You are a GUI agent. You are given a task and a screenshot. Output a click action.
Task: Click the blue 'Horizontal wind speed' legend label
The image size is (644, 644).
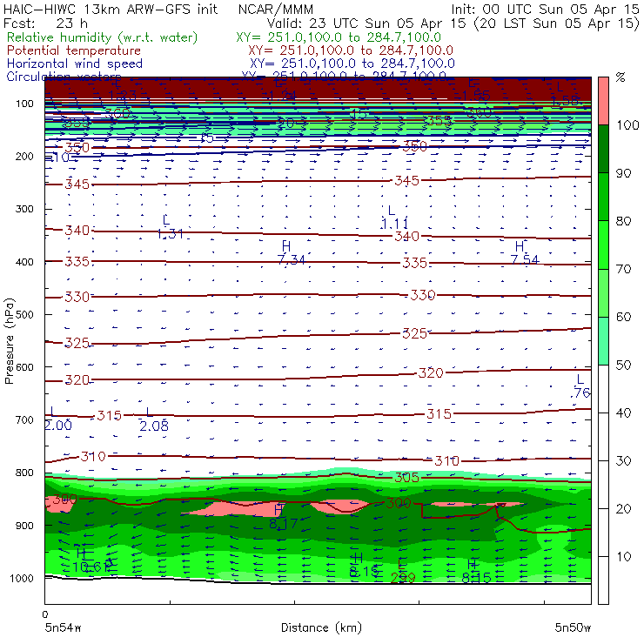point(75,64)
